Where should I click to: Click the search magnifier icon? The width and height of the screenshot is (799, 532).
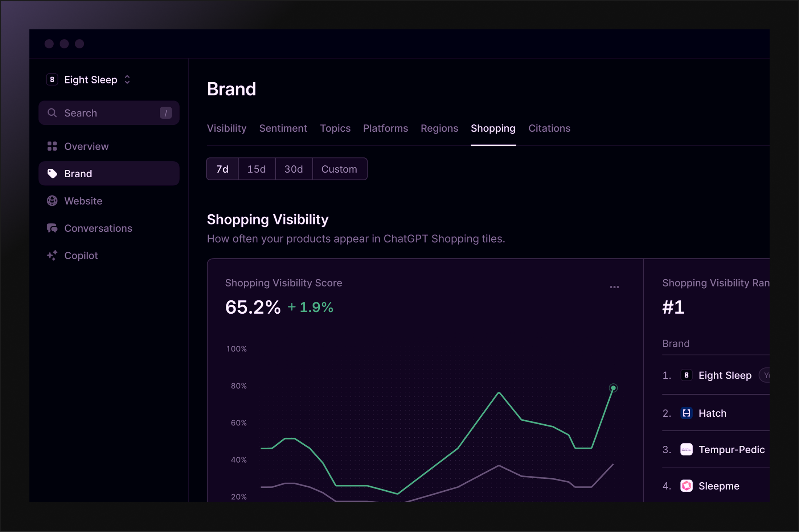pyautogui.click(x=52, y=113)
